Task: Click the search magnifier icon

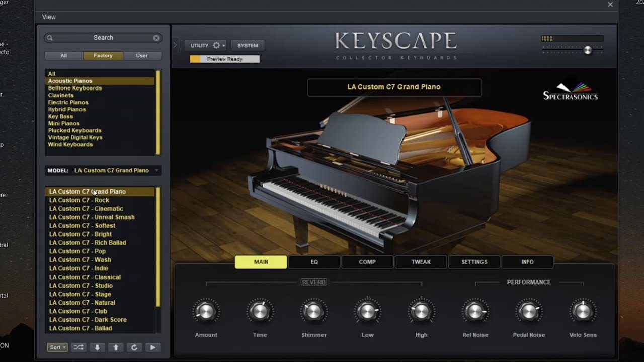Action: click(50, 38)
